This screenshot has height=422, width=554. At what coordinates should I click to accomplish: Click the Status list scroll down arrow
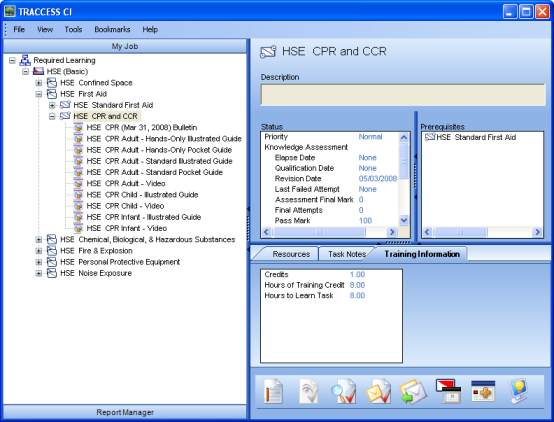coord(404,220)
